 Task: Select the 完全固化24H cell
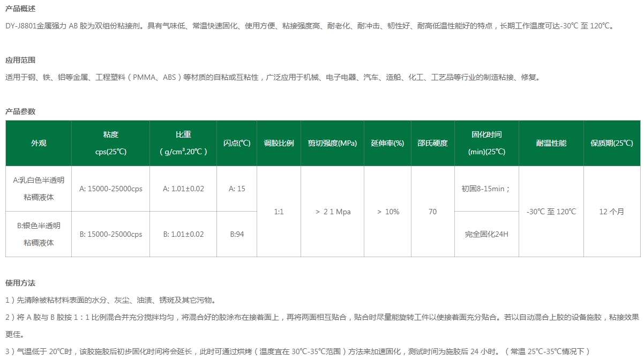tap(486, 234)
